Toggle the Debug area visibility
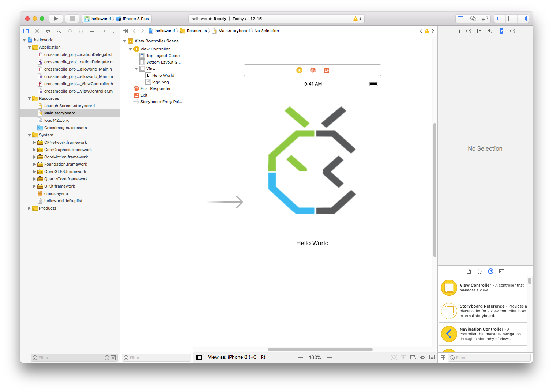 [512, 19]
